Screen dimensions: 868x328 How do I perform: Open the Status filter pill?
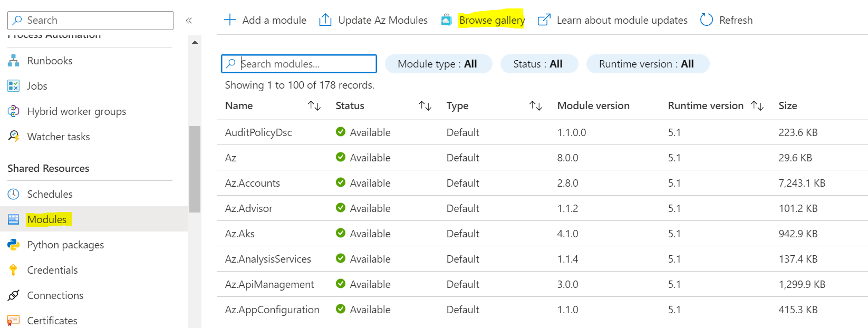538,64
